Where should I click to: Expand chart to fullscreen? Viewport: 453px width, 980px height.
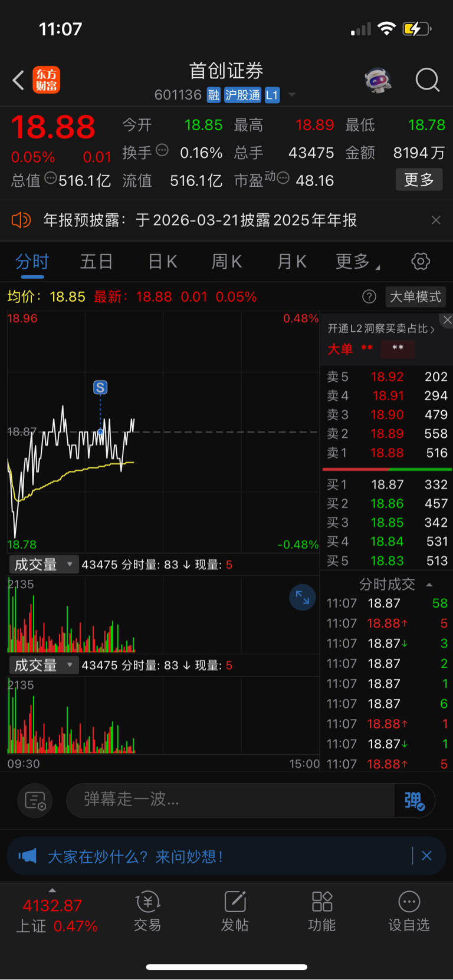pyautogui.click(x=303, y=598)
